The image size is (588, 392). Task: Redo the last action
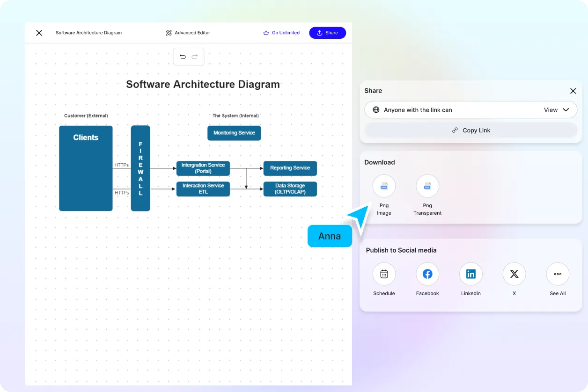[195, 57]
